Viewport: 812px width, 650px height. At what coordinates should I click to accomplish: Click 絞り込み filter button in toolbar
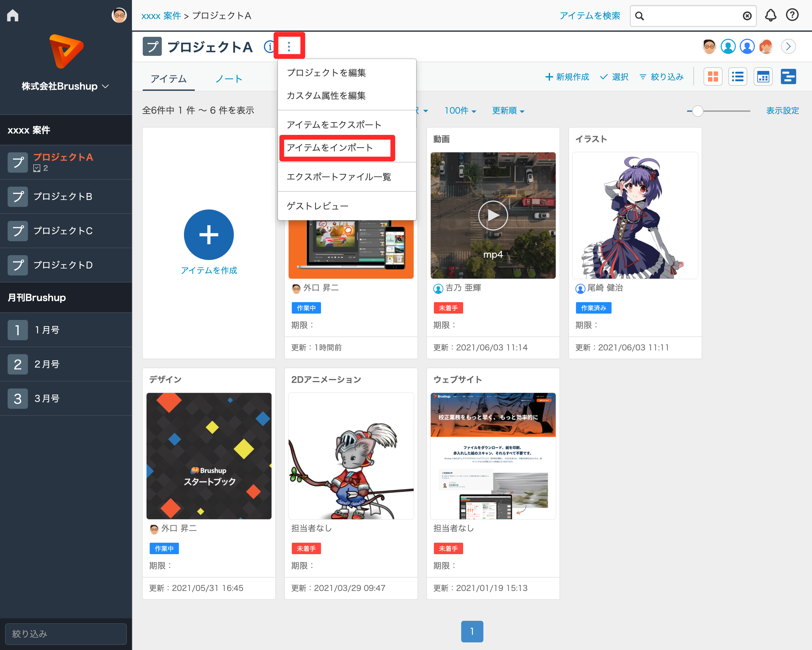pos(661,77)
